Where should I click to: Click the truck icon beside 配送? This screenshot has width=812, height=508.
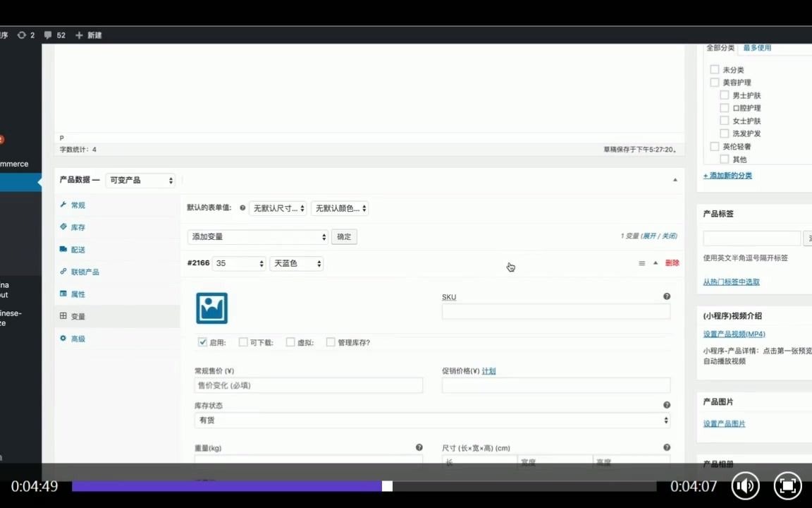click(63, 249)
